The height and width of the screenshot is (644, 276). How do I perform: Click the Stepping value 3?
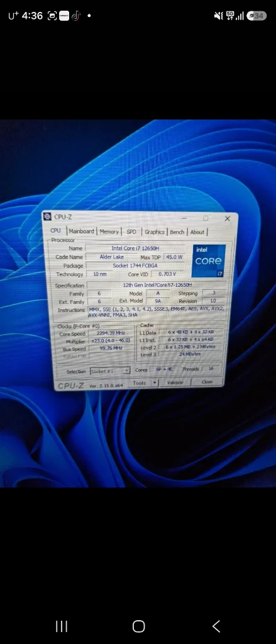pyautogui.click(x=214, y=293)
